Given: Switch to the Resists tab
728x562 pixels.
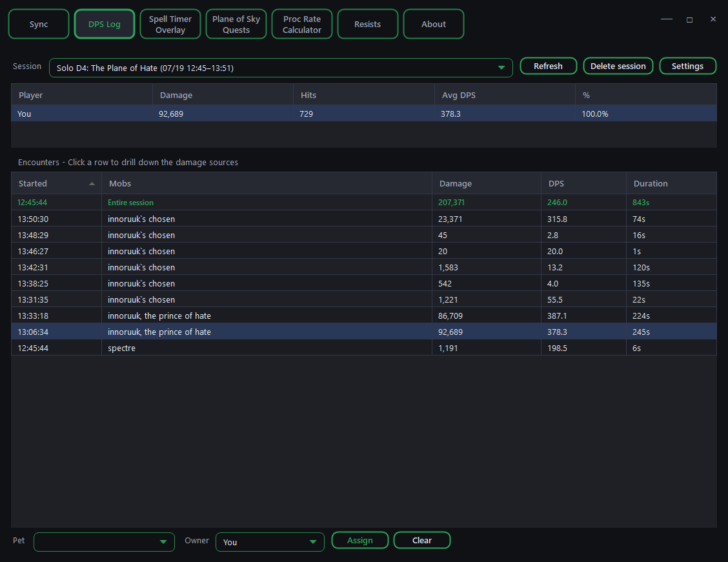Looking at the screenshot, I should pos(368,24).
